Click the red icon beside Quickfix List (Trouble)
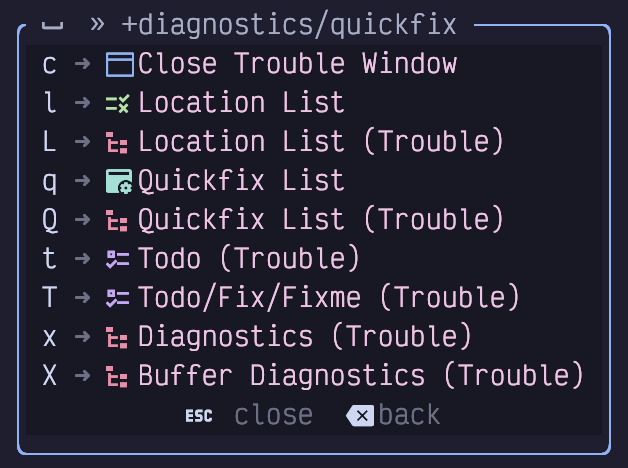This screenshot has height=468, width=628. 118,220
